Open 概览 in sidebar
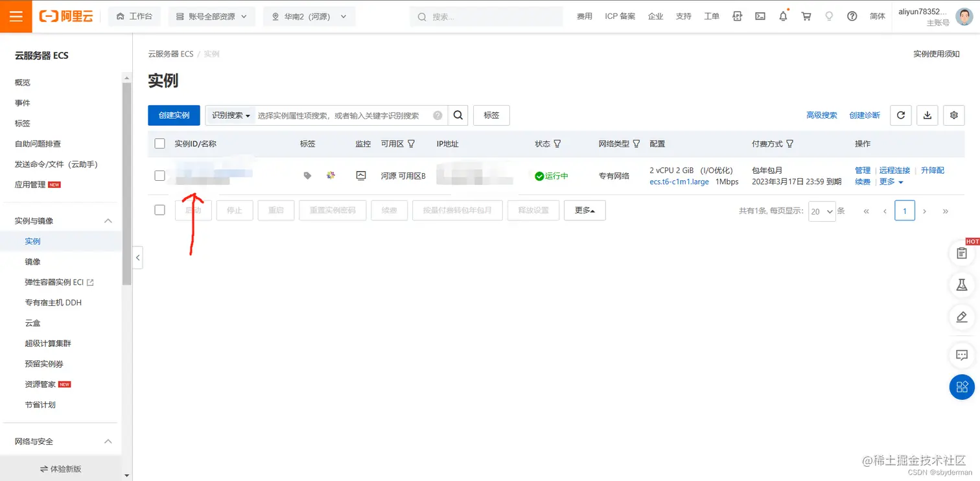 click(x=23, y=82)
